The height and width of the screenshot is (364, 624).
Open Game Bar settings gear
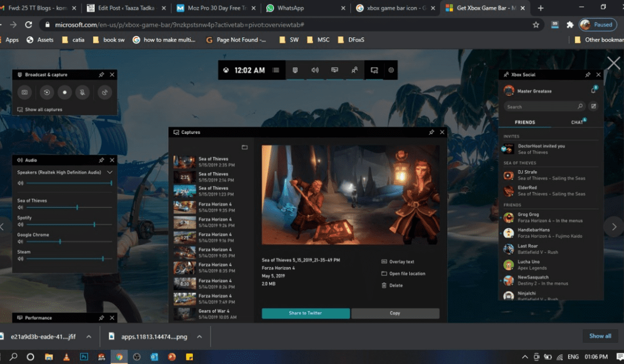tap(391, 70)
